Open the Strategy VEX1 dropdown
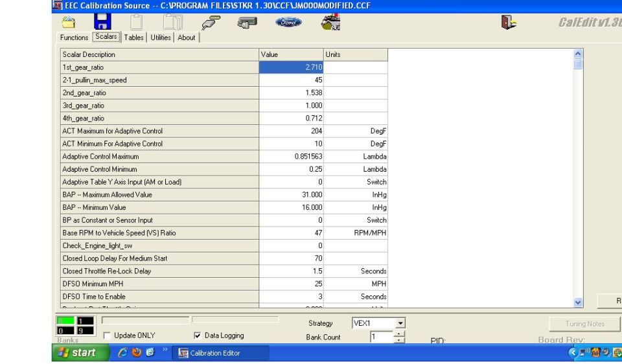 pyautogui.click(x=400, y=323)
